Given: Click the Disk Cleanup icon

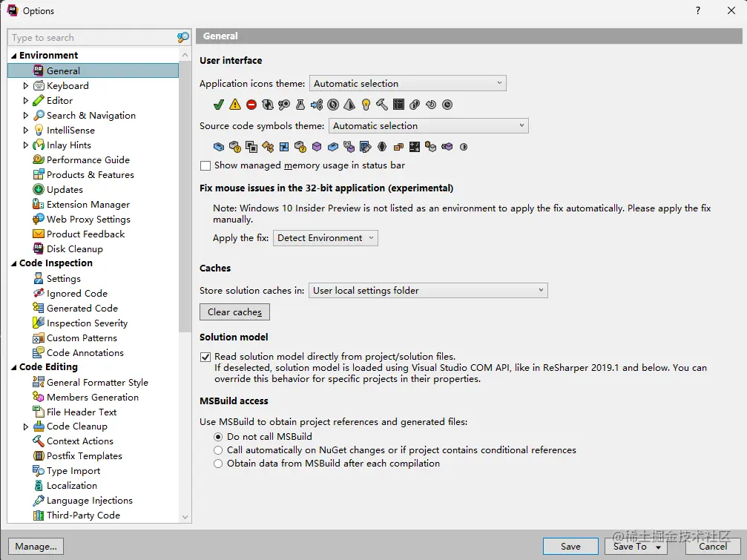Looking at the screenshot, I should tap(39, 248).
